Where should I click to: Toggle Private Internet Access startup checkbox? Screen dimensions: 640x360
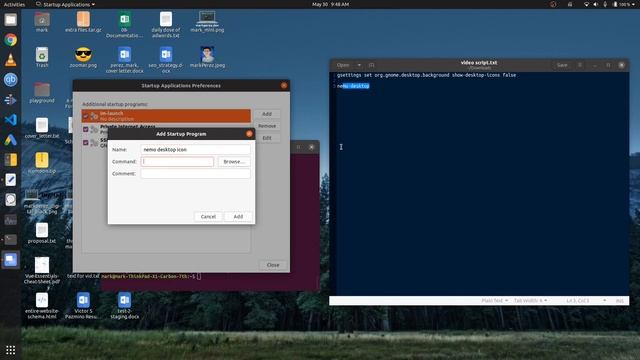85,129
